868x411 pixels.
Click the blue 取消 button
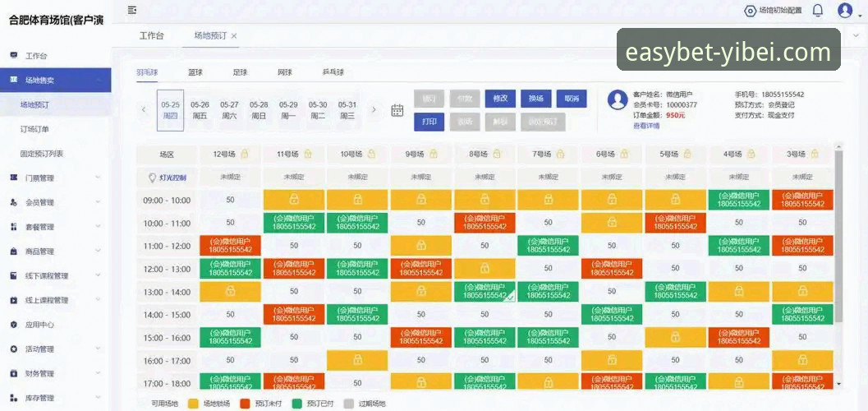(x=572, y=98)
